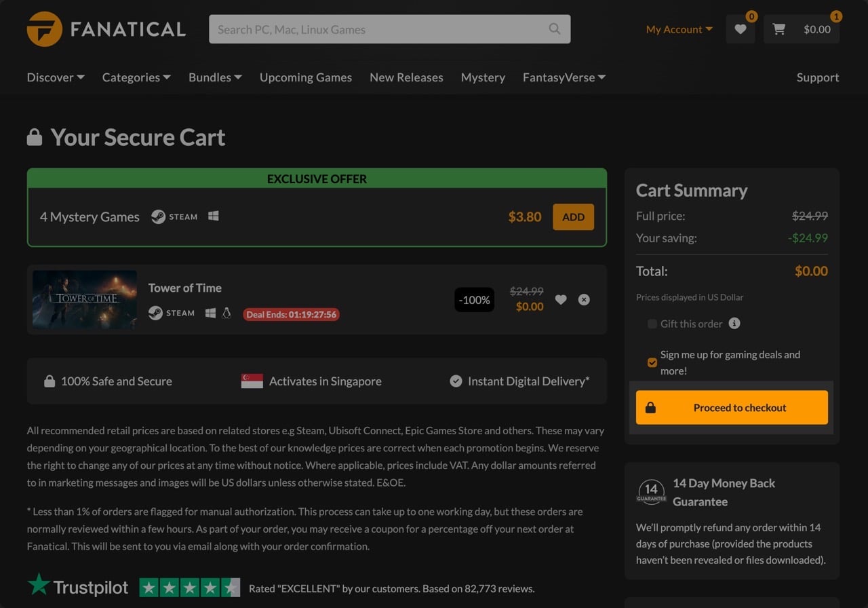Click the Instant Digital Delivery text

pos(529,381)
